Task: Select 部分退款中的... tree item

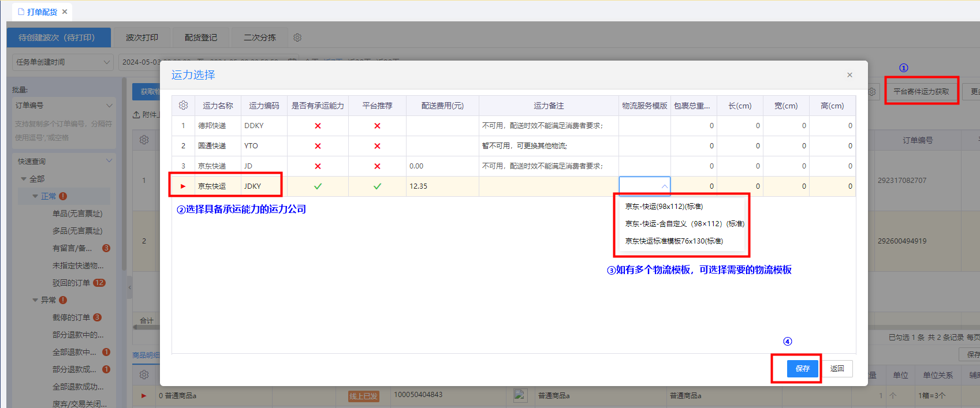Action: coord(78,335)
